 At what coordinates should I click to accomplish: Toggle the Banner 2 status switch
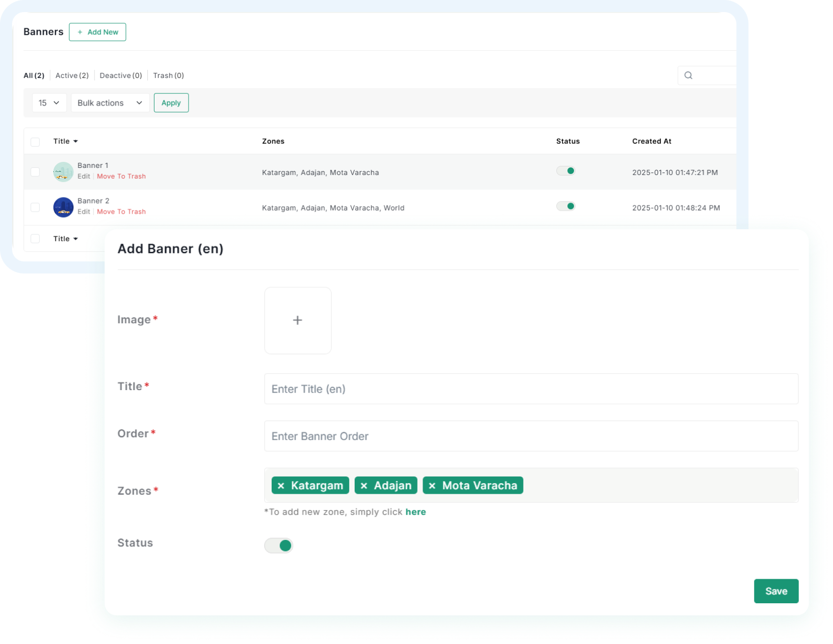click(565, 206)
